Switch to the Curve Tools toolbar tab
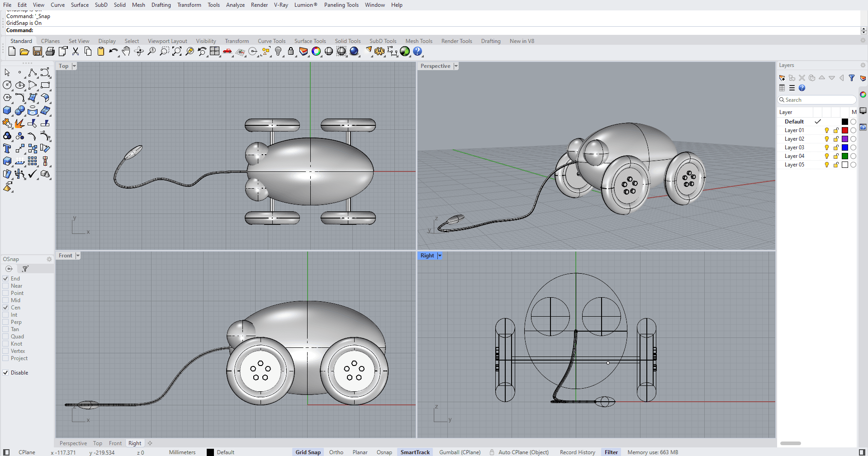The height and width of the screenshot is (456, 868). (271, 41)
